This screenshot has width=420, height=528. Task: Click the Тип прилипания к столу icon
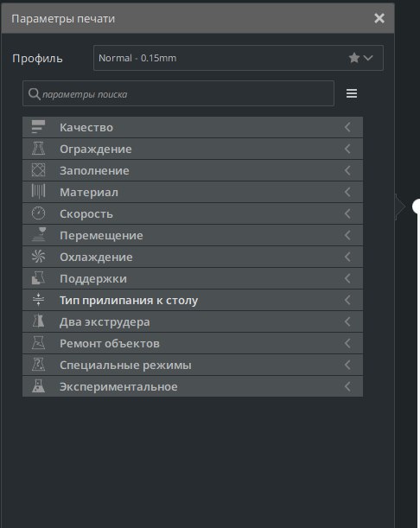tap(38, 300)
